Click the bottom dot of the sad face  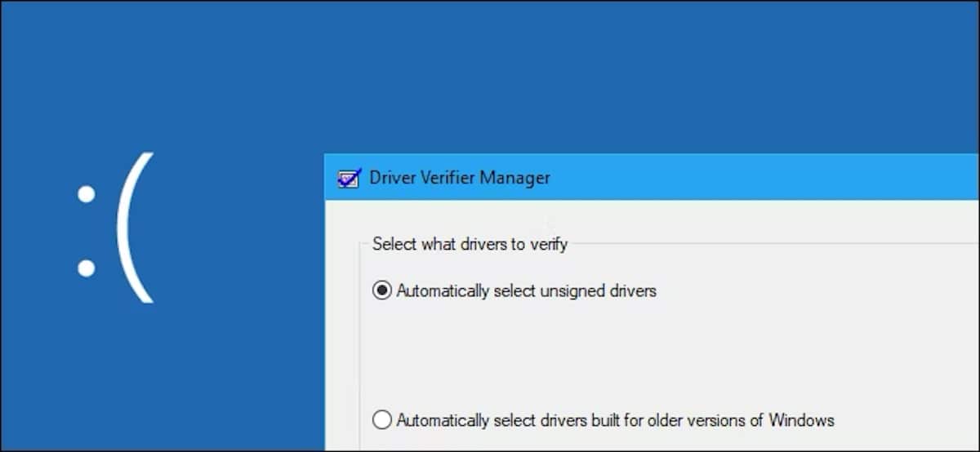coord(86,268)
